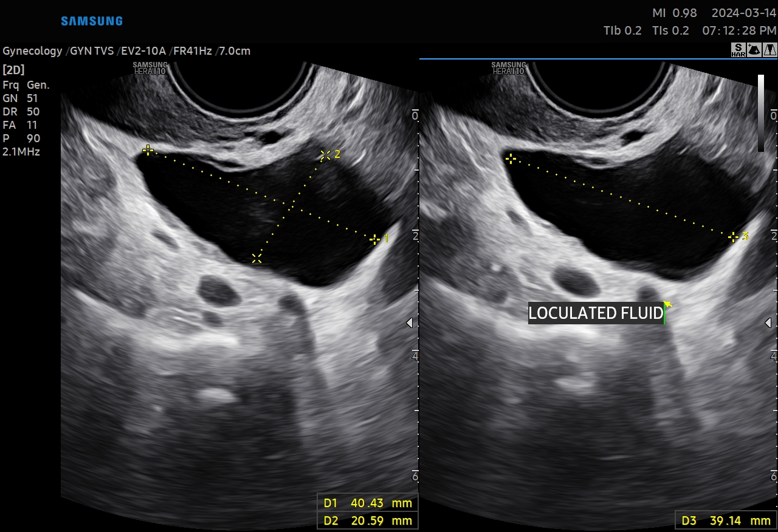Click the S-Harmonic (S HAR) status icon
Screen dimensions: 778x532
pyautogui.click(x=738, y=50)
